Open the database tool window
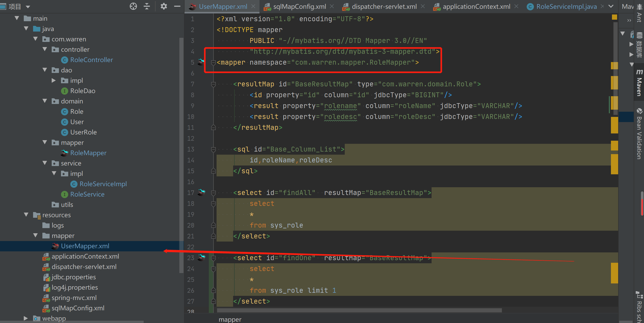This screenshot has width=644, height=323. coord(639,45)
